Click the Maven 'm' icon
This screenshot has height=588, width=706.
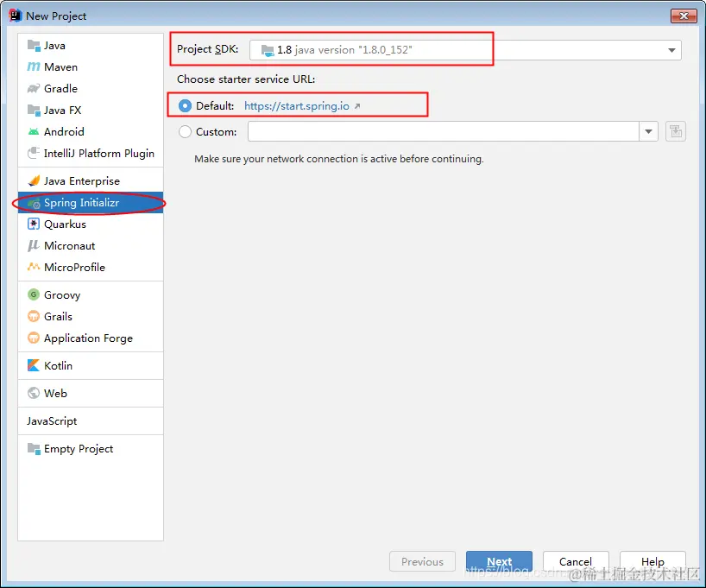34,67
